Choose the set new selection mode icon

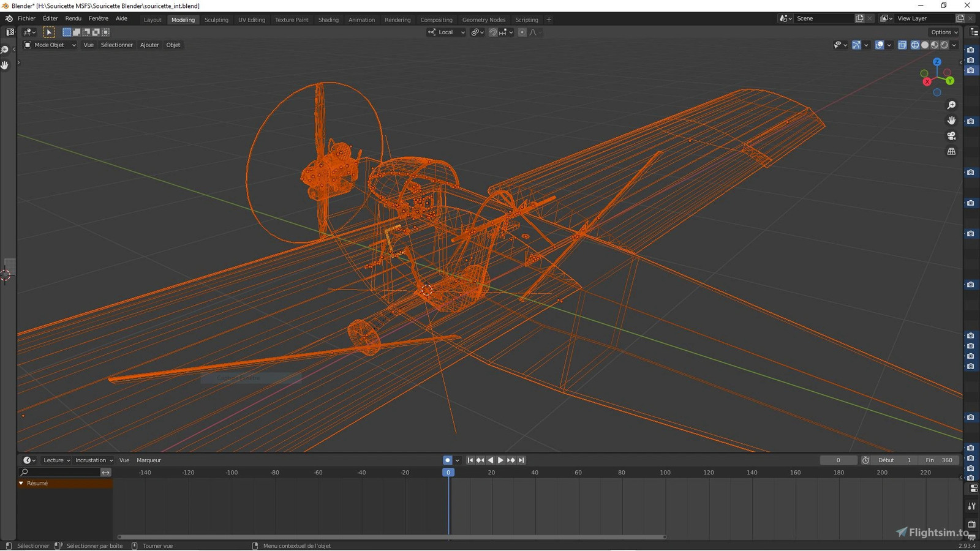[67, 32]
